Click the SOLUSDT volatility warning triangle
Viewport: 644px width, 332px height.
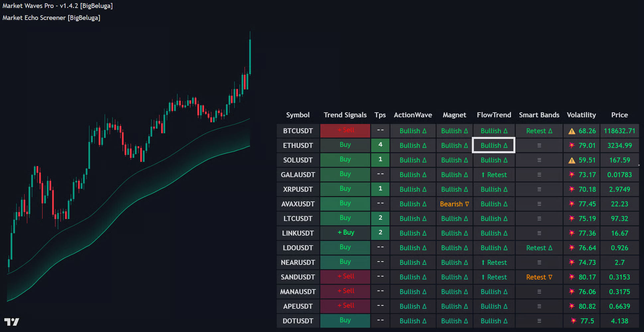(x=572, y=161)
